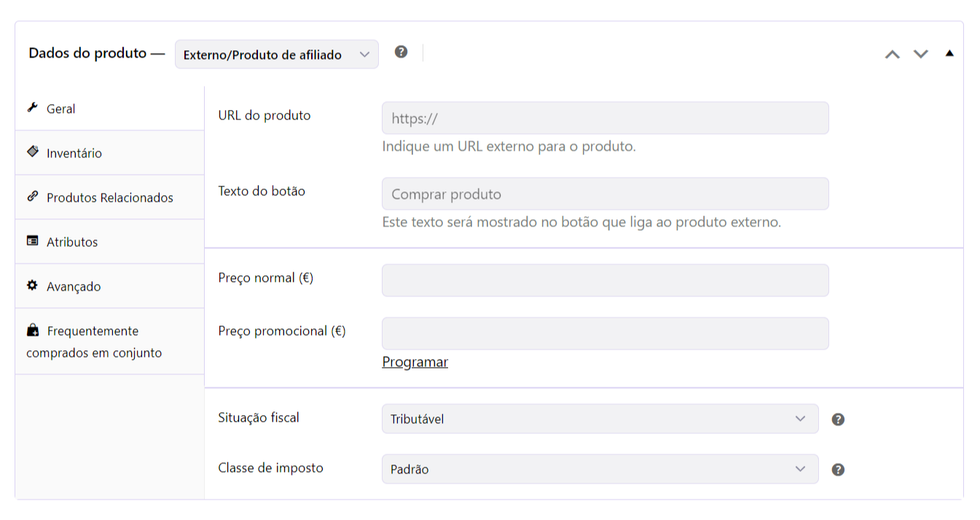The height and width of the screenshot is (520, 980).
Task: Open the Situação fiscal dropdown
Action: coord(600,419)
